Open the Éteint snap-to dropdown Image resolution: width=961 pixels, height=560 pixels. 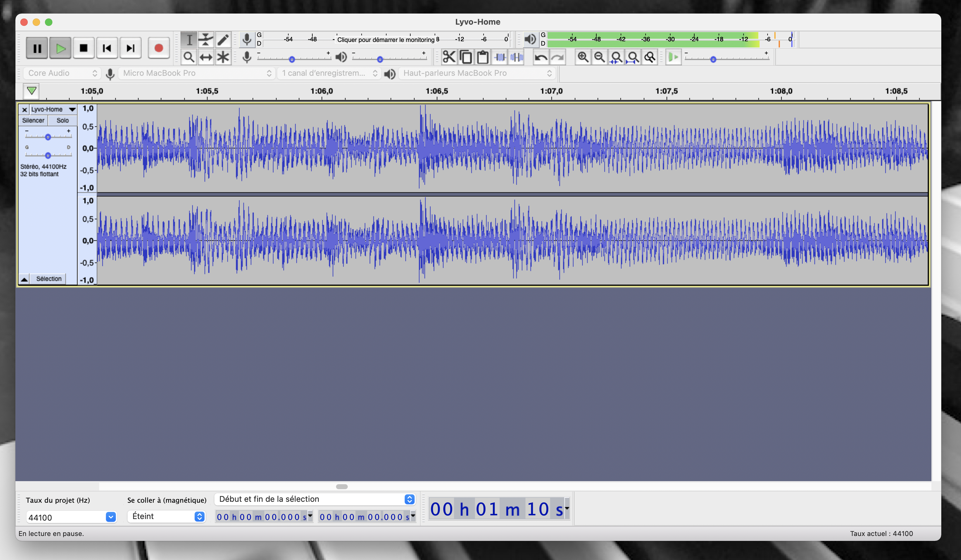pos(167,516)
